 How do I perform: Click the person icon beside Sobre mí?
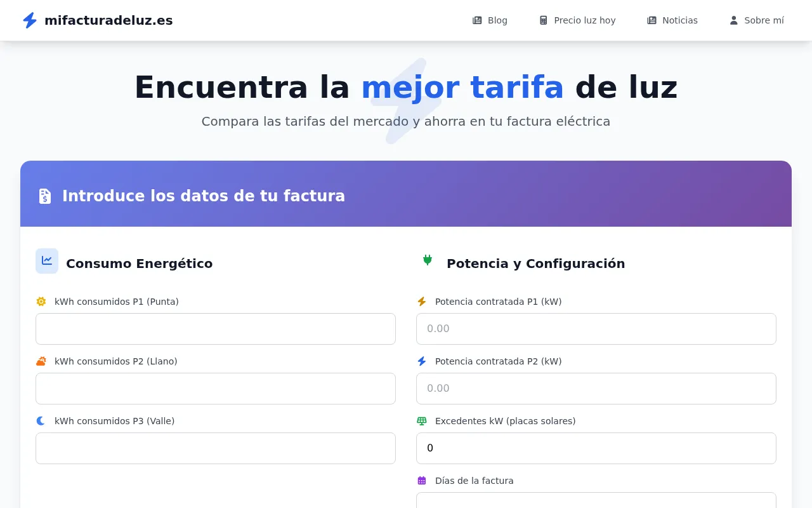coord(734,20)
